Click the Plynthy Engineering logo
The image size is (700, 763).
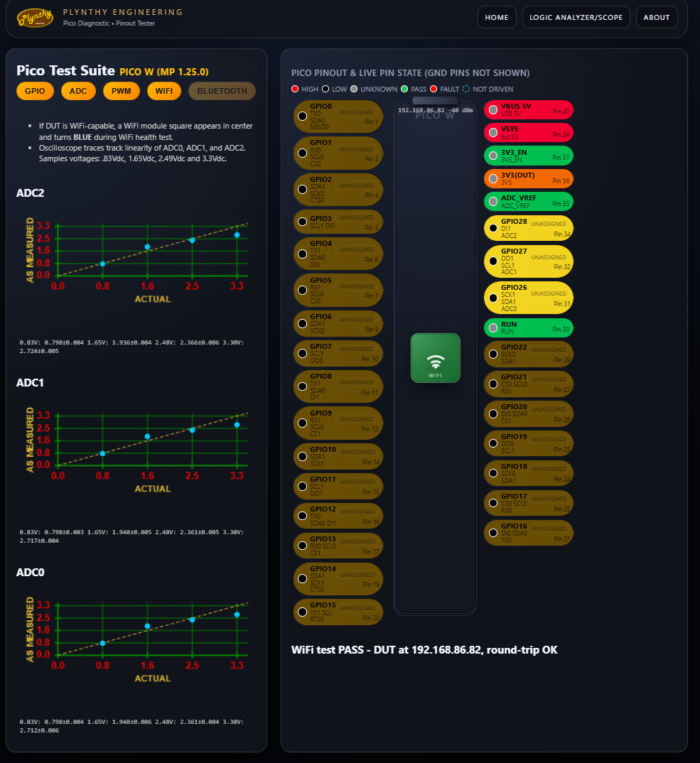click(35, 18)
